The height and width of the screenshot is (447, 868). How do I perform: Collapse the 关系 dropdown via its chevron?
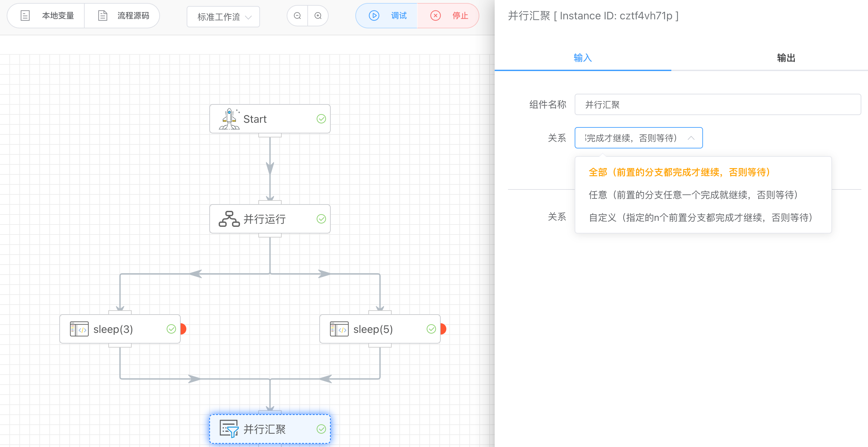[x=691, y=138]
